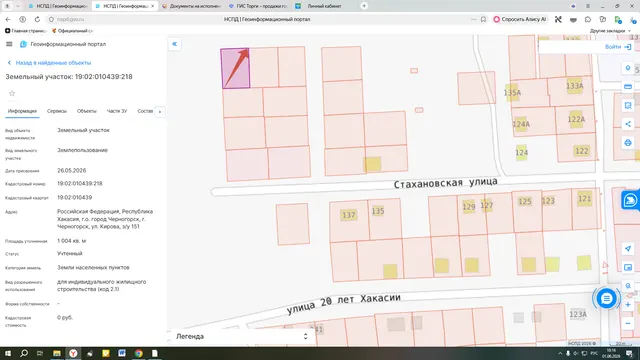640x360 pixels.
Task: Go back to Назад в найденные объекты
Action: click(x=49, y=63)
